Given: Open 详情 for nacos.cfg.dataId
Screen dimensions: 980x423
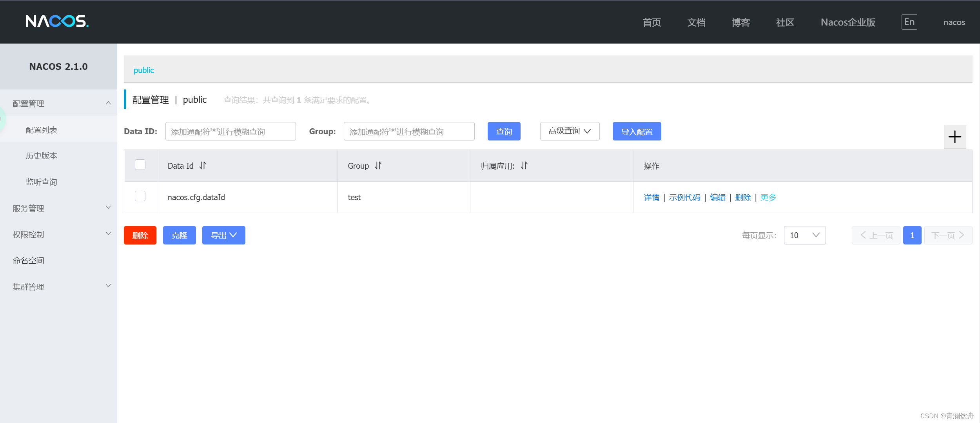Looking at the screenshot, I should coord(652,197).
